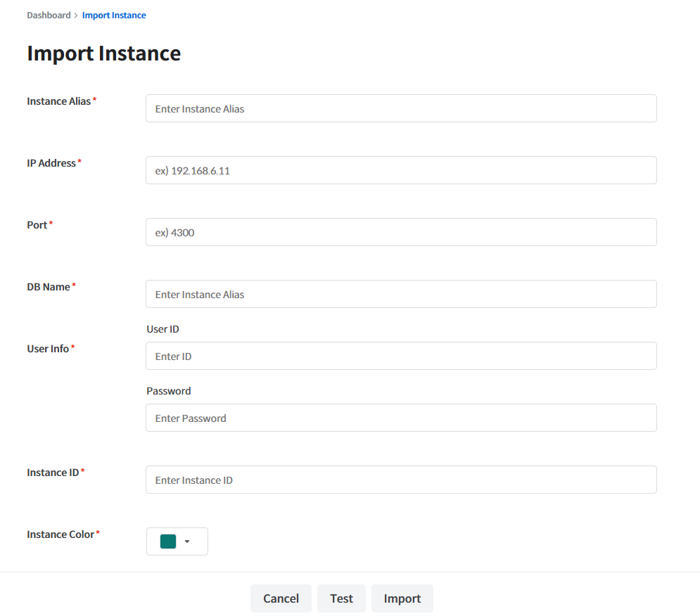Click the User ID sublabel text
This screenshot has width=700, height=616.
163,329
